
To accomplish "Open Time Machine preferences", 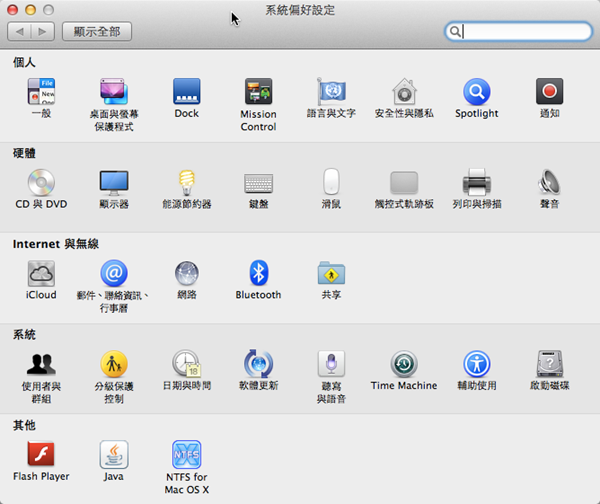I will 404,364.
